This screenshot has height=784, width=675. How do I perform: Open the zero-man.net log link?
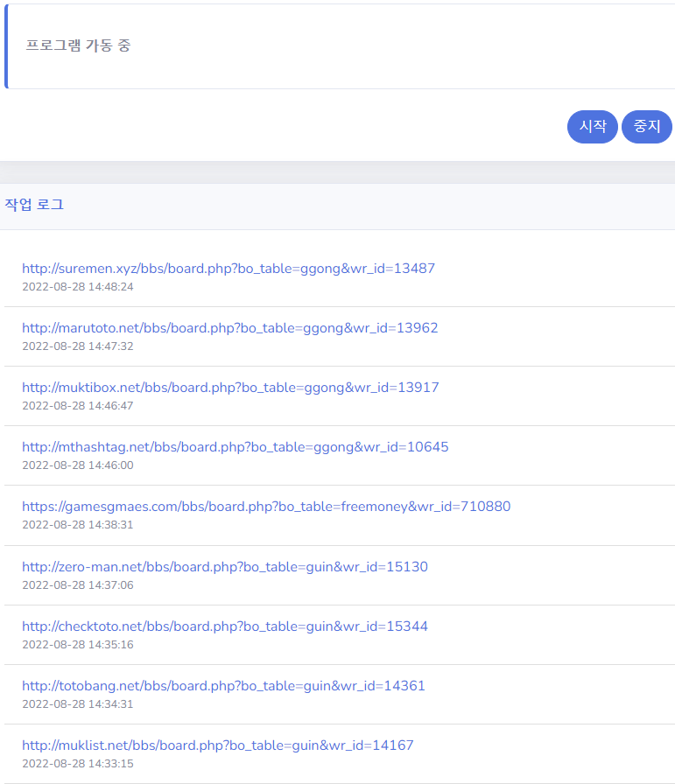(x=225, y=567)
